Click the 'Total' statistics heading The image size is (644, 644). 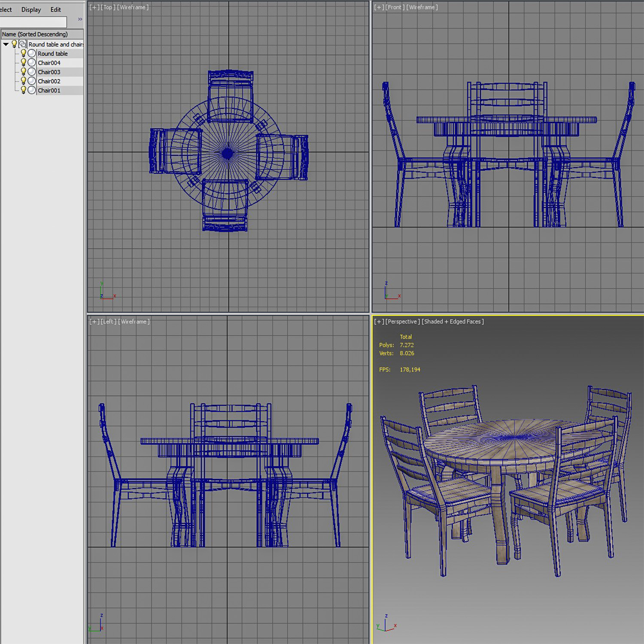click(406, 337)
